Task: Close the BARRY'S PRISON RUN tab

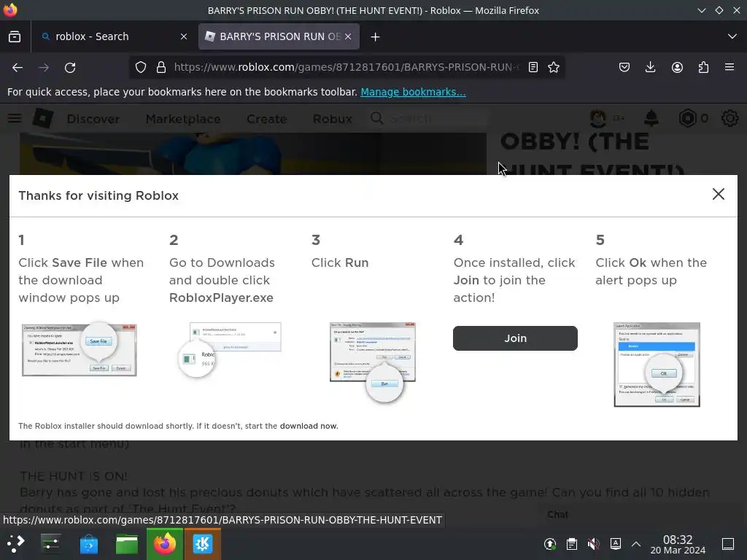Action: coord(348,36)
